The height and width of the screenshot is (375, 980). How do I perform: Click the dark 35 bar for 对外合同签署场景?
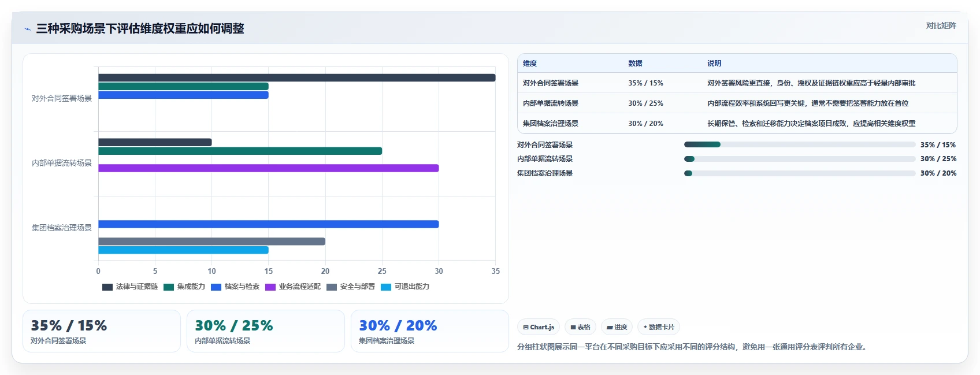click(297, 77)
